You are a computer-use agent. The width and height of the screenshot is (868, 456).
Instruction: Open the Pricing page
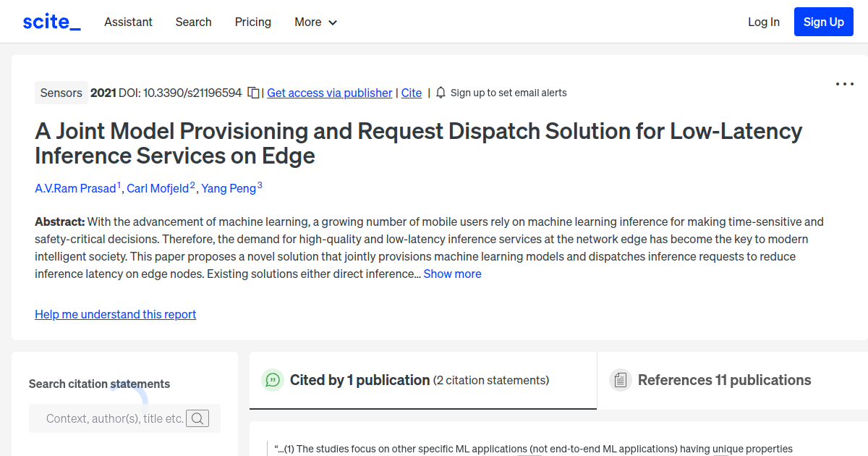click(x=252, y=22)
